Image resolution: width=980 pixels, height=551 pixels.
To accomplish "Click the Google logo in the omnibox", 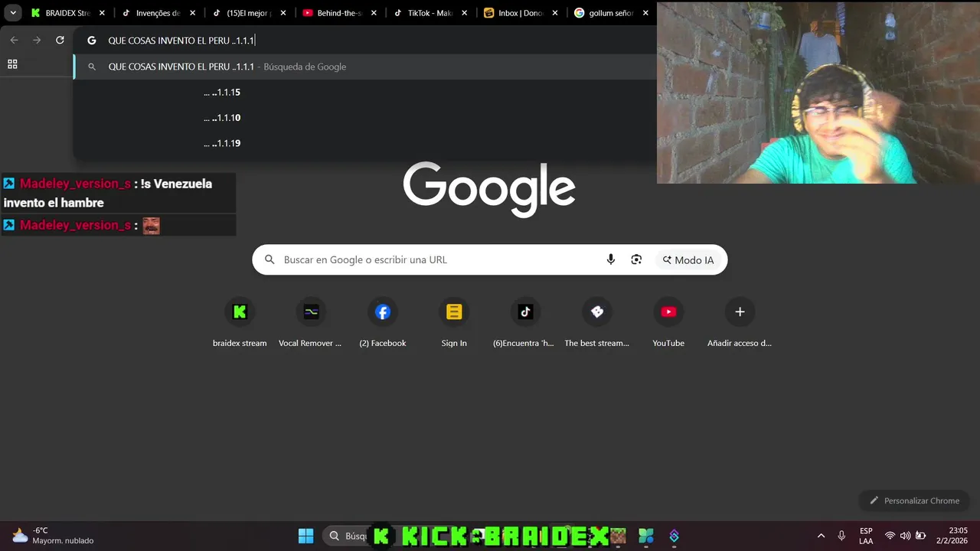I will pos(92,41).
